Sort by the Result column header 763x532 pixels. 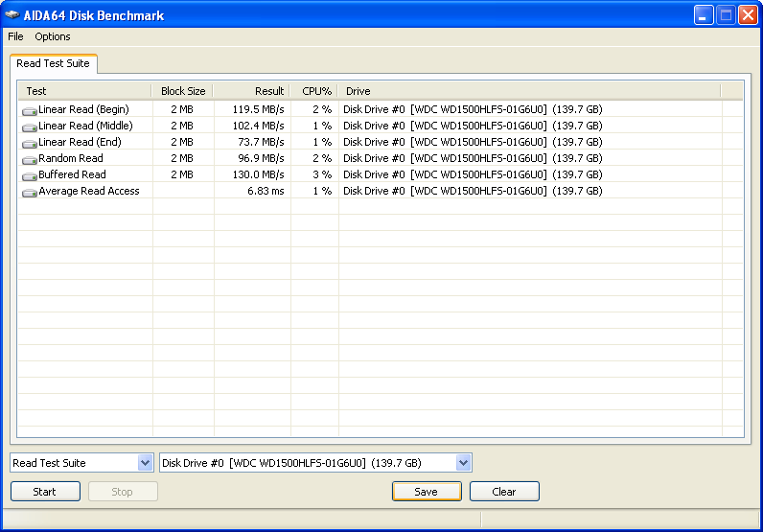(x=251, y=91)
